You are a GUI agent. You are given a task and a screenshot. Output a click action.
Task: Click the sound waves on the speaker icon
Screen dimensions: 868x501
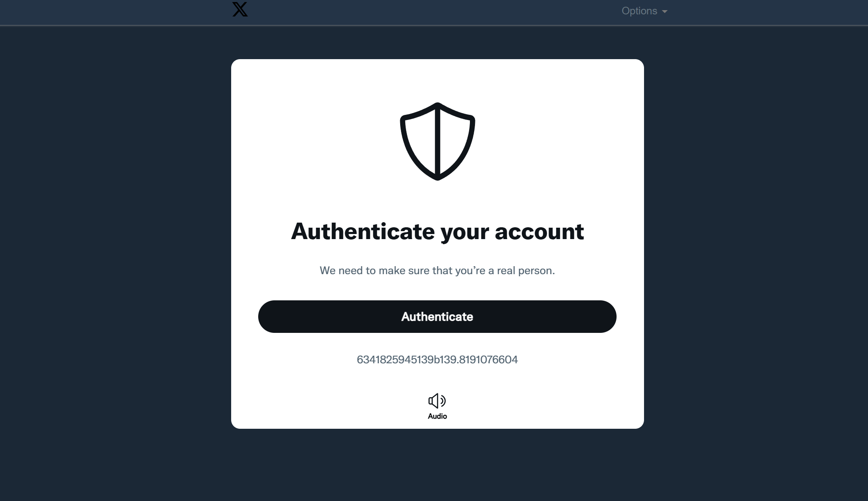443,400
